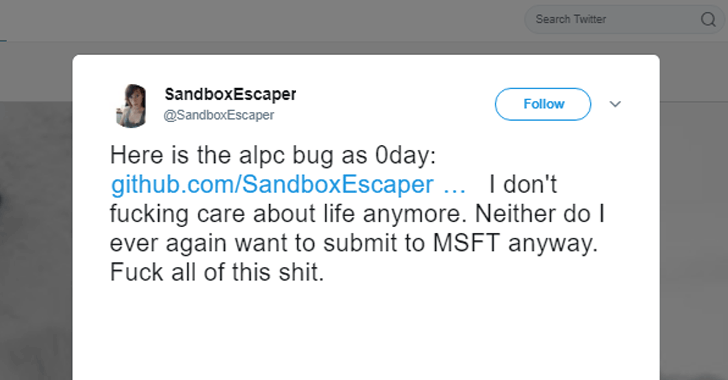Focus the Search Twitter field
This screenshot has height=380, width=728.
point(624,20)
